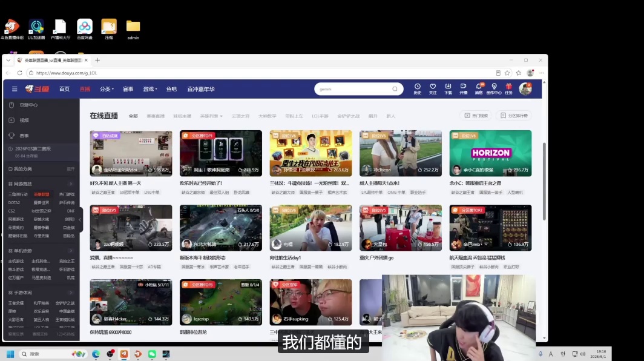Open the HORIZON festival stream thumbnail

(x=490, y=153)
